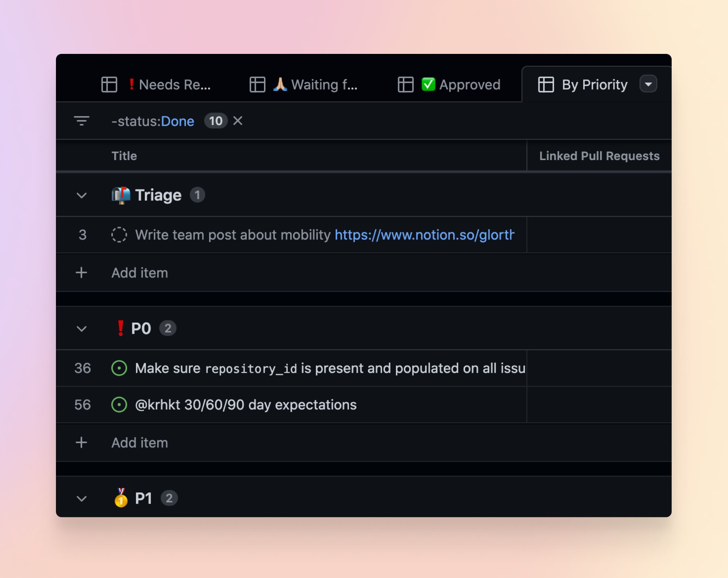
Task: Click the table icon on Needs Re... tab
Action: click(109, 84)
